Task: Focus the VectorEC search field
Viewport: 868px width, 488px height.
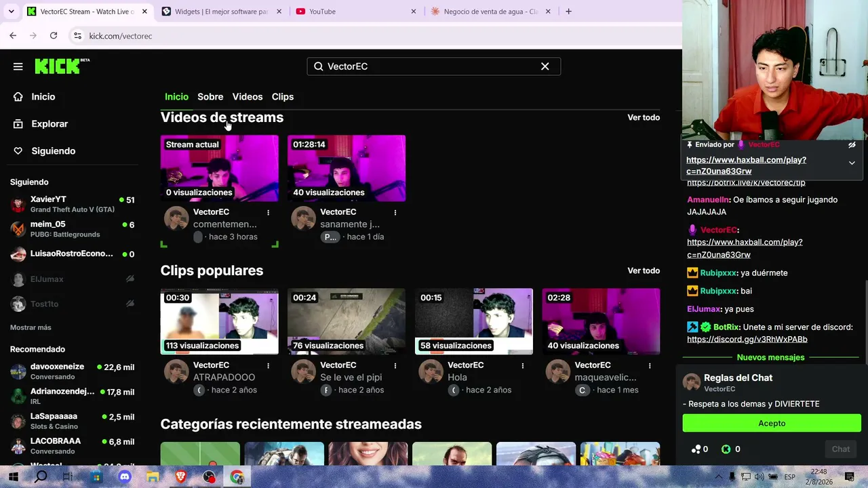Action: click(433, 66)
